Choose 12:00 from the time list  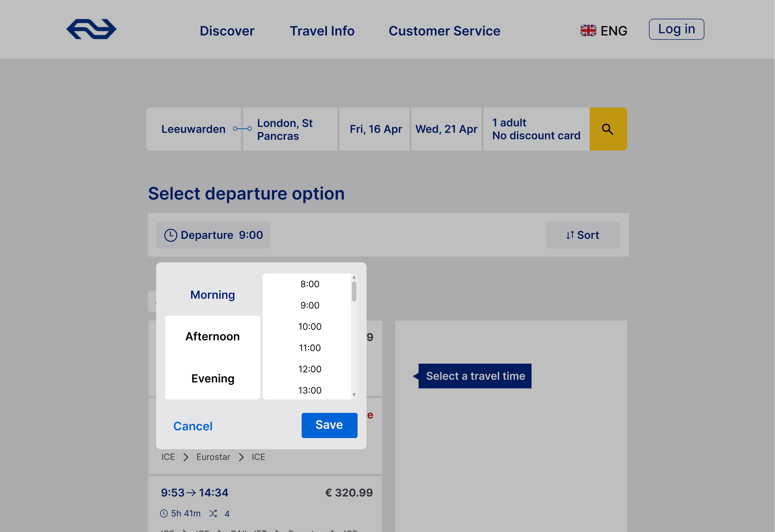coord(310,369)
